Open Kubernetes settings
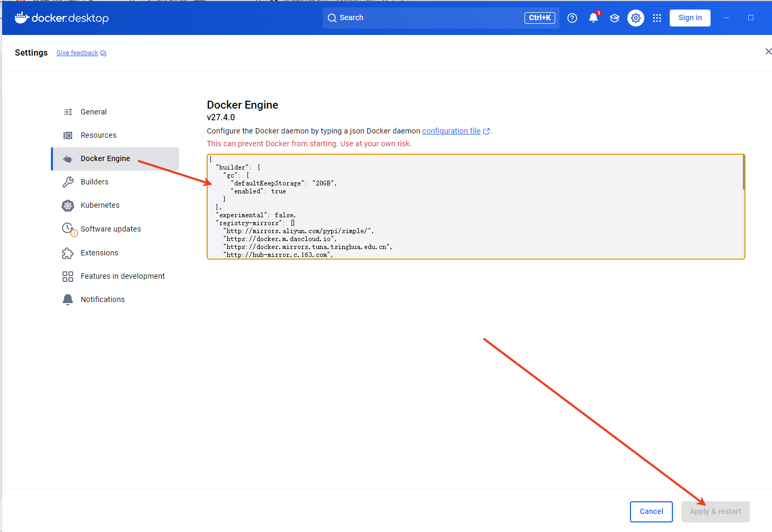The image size is (772, 532). pos(115,205)
